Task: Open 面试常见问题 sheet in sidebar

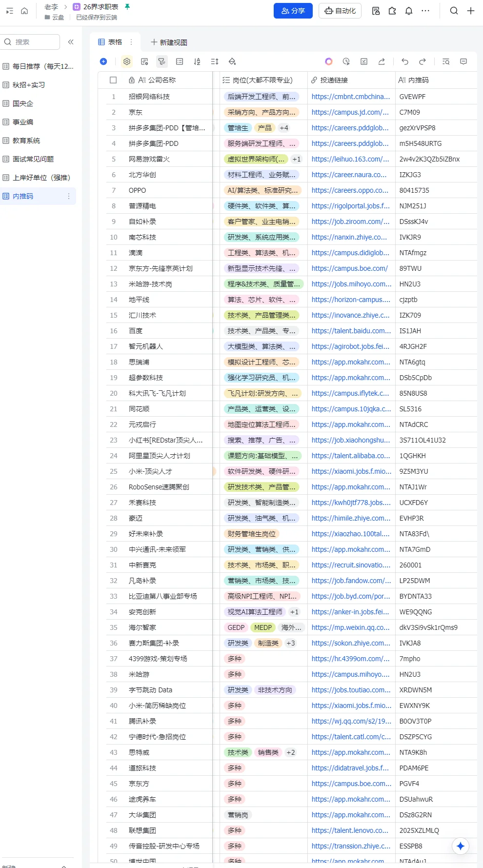Action: pos(38,159)
